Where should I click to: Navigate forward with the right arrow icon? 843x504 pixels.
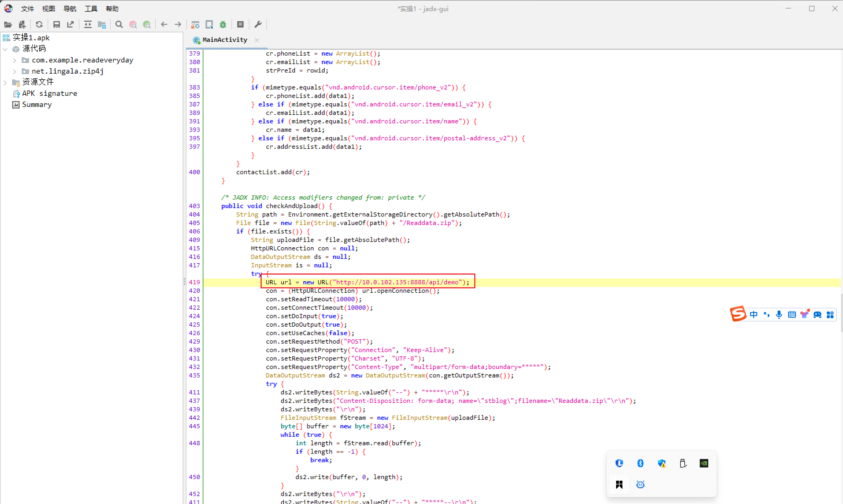[x=178, y=24]
